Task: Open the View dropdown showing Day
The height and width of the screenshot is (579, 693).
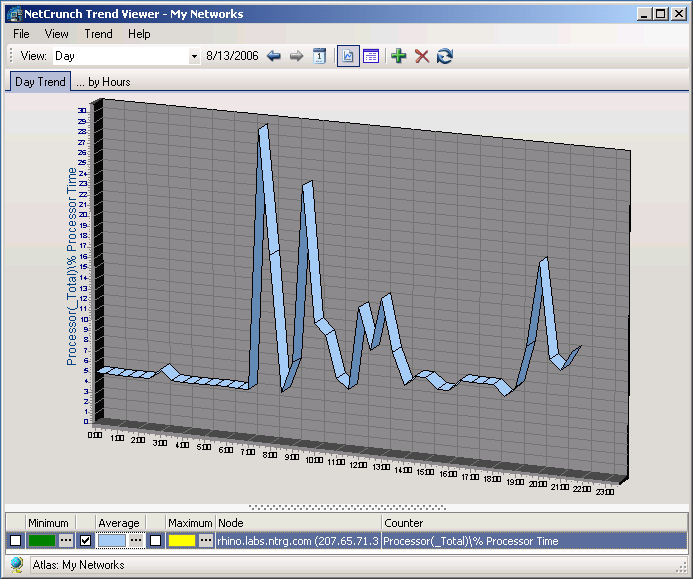Action: pos(194,56)
